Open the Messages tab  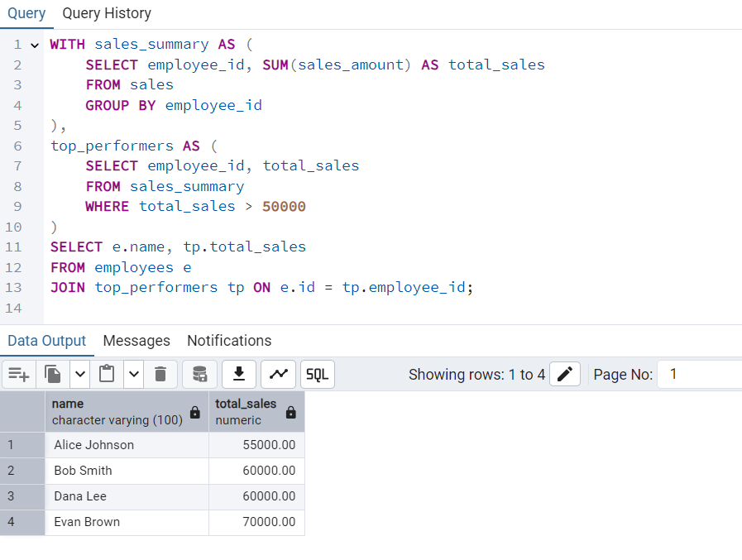pyautogui.click(x=136, y=341)
